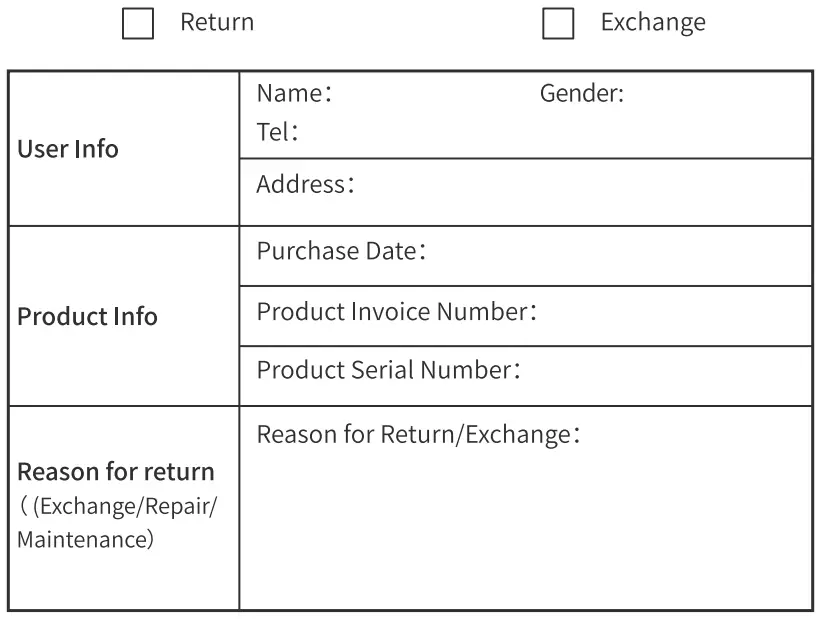Click the "Exchange" label beside the checkbox

[652, 23]
